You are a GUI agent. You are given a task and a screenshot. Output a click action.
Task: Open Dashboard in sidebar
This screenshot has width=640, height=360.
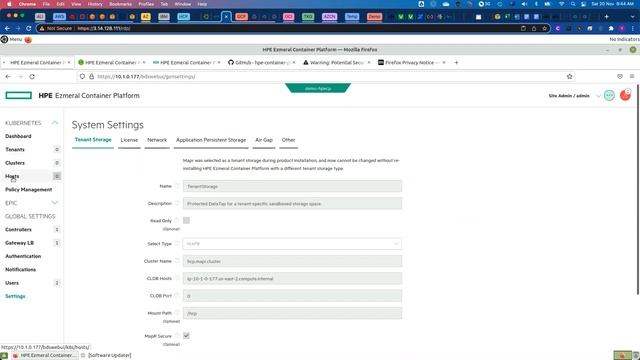[18, 136]
